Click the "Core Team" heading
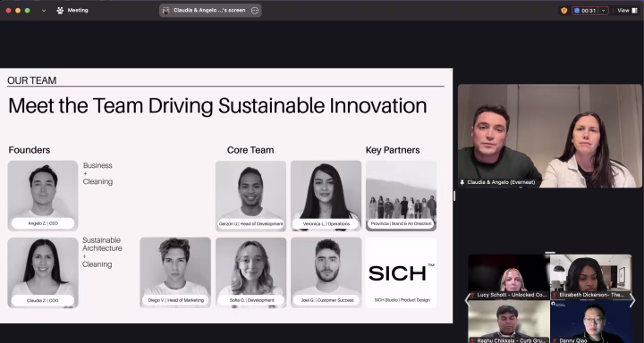The width and height of the screenshot is (644, 343). (250, 150)
